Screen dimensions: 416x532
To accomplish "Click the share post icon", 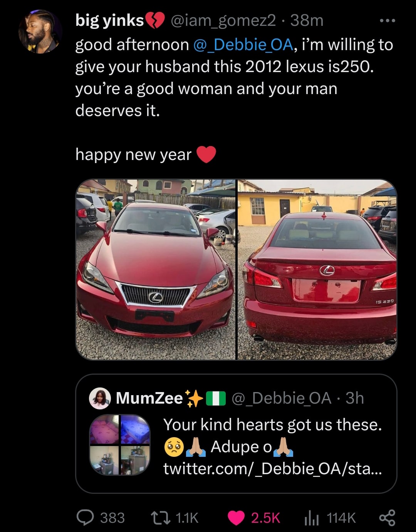I will click(x=387, y=517).
